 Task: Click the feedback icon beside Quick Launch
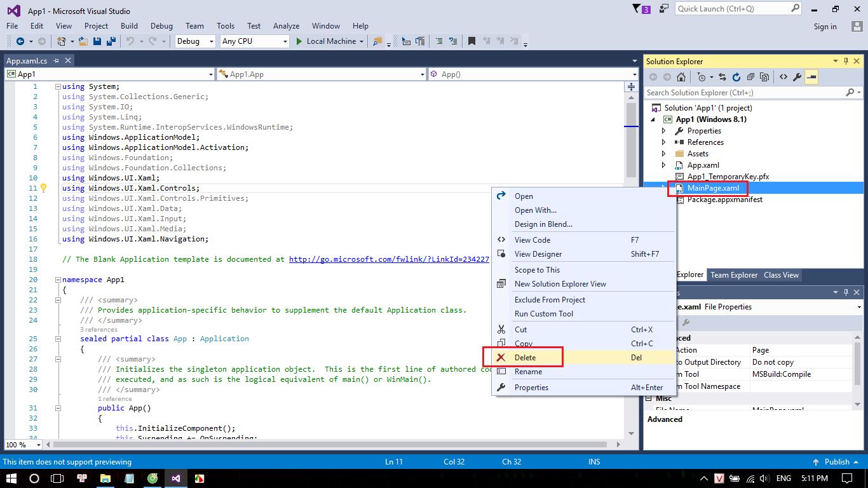(664, 9)
